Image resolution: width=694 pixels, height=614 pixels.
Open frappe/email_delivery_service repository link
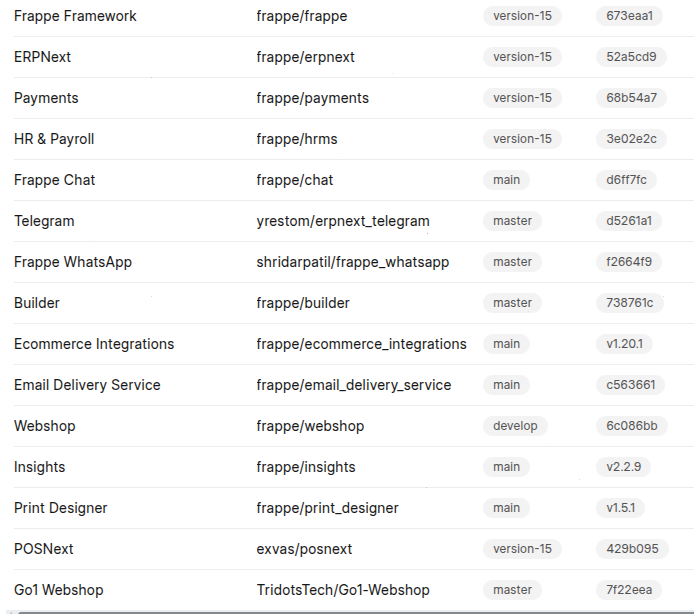pos(354,385)
